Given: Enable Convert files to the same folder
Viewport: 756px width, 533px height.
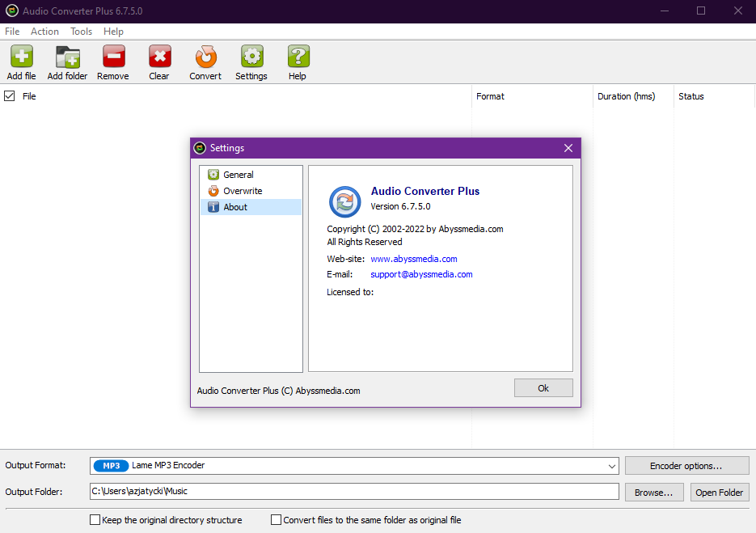Looking at the screenshot, I should [x=276, y=519].
